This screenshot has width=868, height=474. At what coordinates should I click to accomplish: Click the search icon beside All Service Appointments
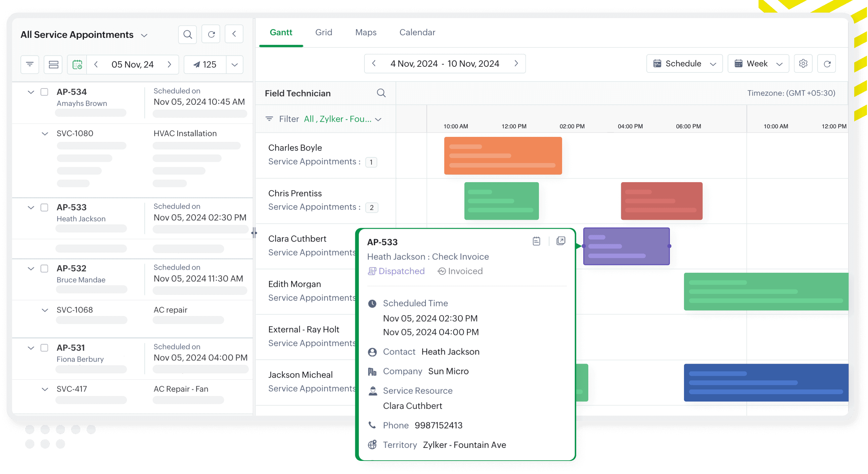187,34
